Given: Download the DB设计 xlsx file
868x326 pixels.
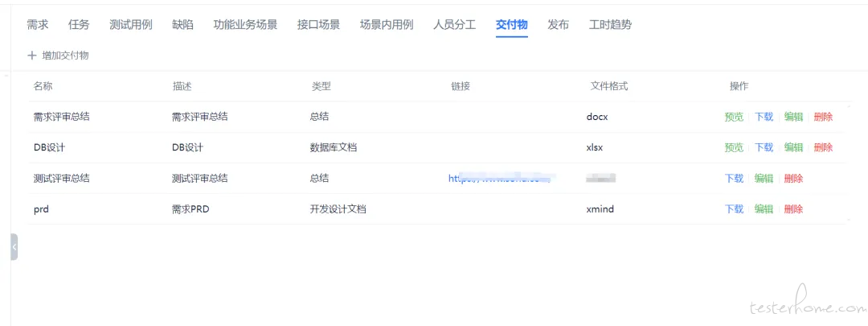Looking at the screenshot, I should coord(764,147).
